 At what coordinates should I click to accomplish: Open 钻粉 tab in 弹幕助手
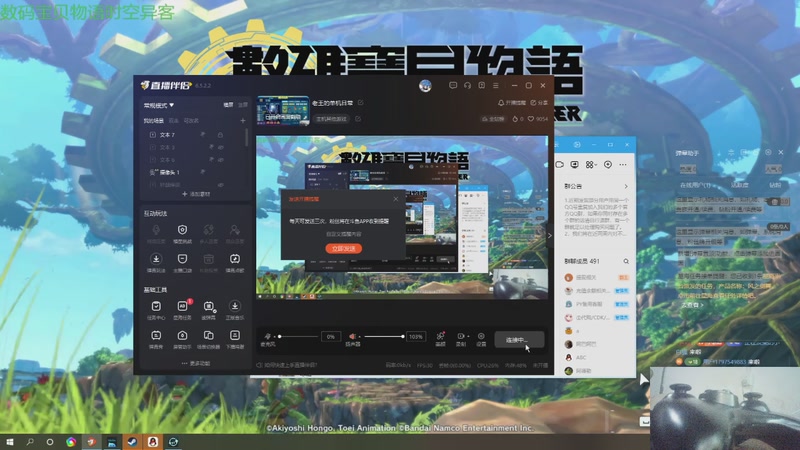[776, 185]
